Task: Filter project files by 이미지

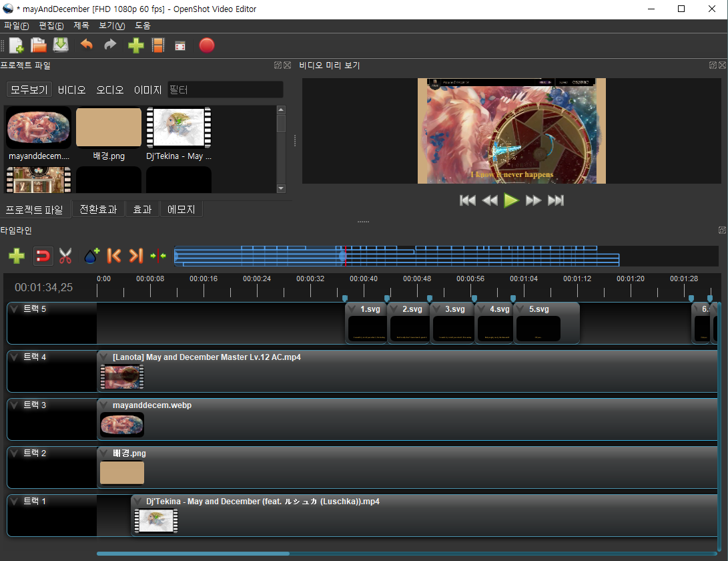Action: tap(147, 89)
